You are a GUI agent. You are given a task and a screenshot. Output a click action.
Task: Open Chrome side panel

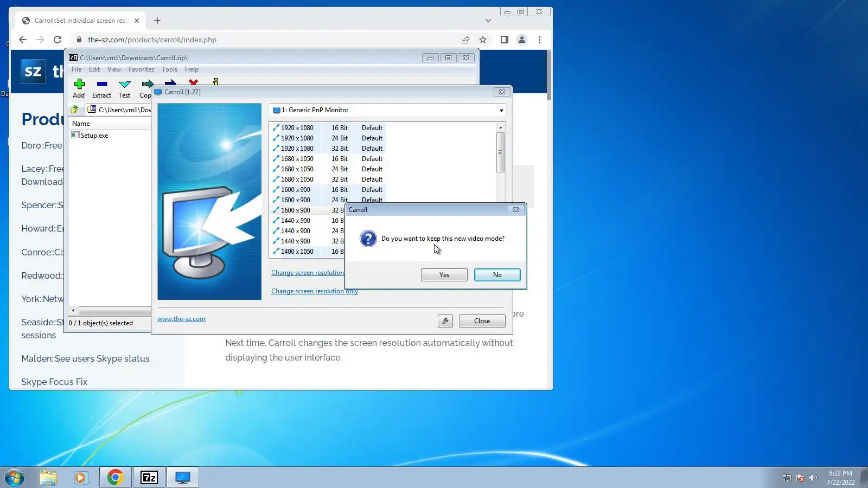[504, 40]
